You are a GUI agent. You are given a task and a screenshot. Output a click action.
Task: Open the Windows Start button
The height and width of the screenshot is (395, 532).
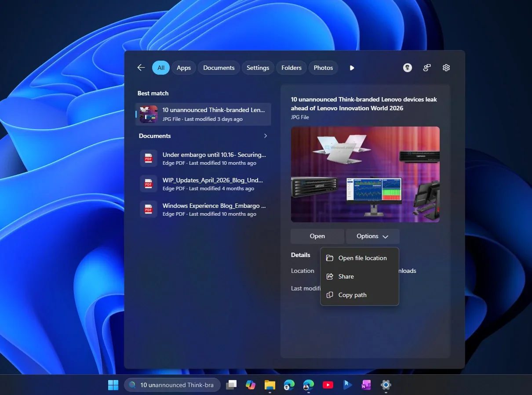click(113, 385)
